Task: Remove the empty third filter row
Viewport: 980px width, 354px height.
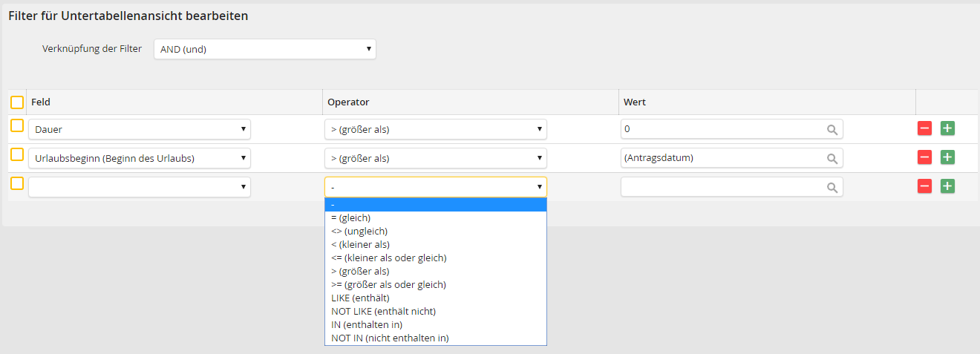Action: [x=924, y=186]
